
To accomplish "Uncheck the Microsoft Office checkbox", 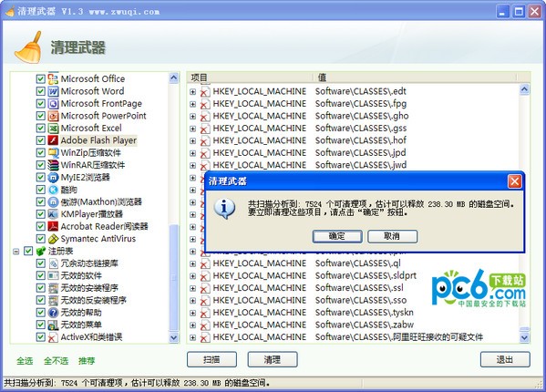I will pyautogui.click(x=41, y=79).
